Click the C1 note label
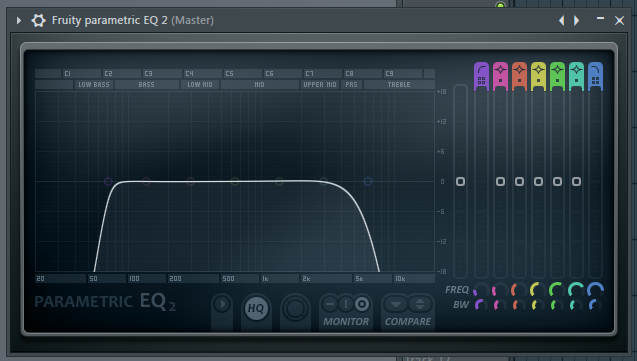Image resolution: width=637 pixels, height=361 pixels. (x=67, y=73)
